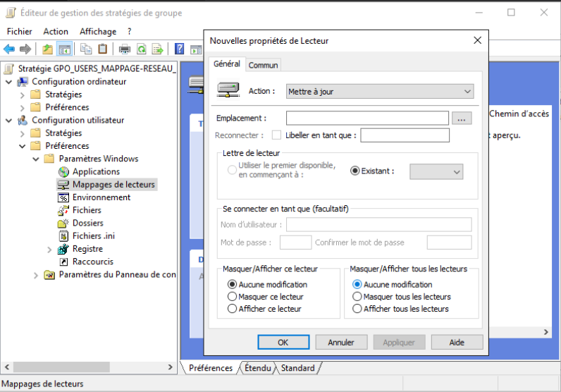The width and height of the screenshot is (561, 392).
Task: Select Masquer ce lecteur option
Action: click(232, 296)
